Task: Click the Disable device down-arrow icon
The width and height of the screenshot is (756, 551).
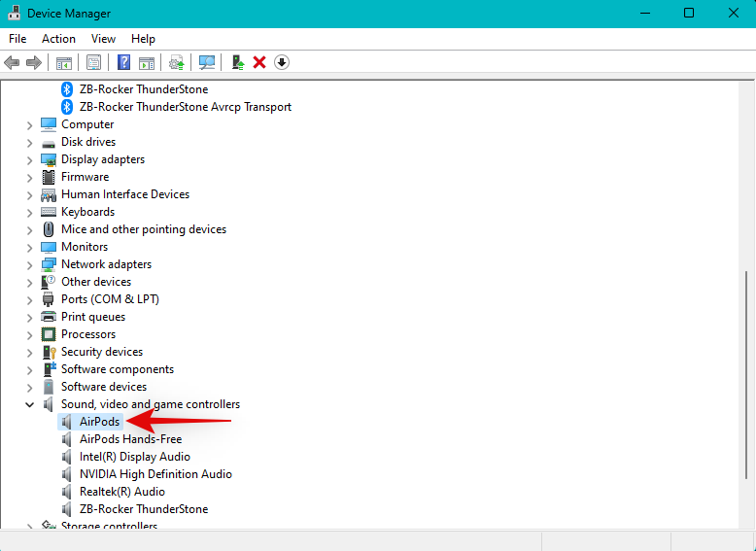Action: tap(282, 62)
